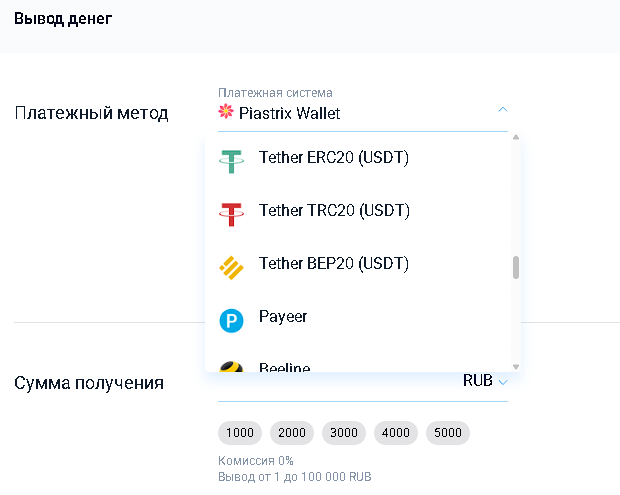620x495 pixels.
Task: Click the blue Payeer logo icon
Action: (232, 319)
